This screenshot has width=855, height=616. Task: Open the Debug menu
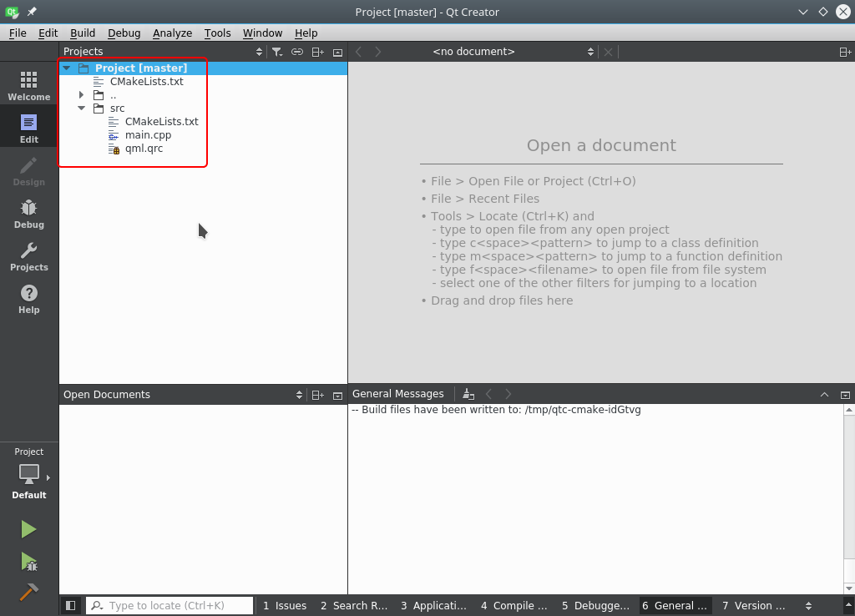(x=124, y=33)
